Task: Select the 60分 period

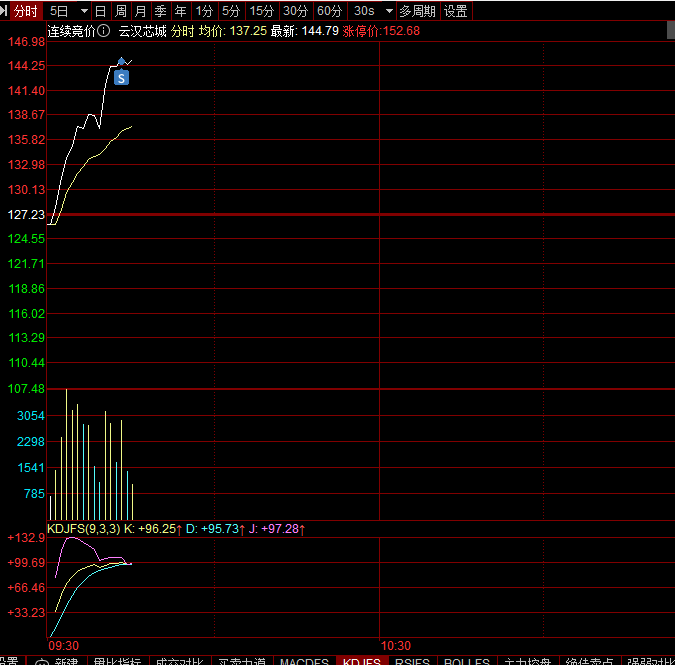Action: pyautogui.click(x=330, y=11)
